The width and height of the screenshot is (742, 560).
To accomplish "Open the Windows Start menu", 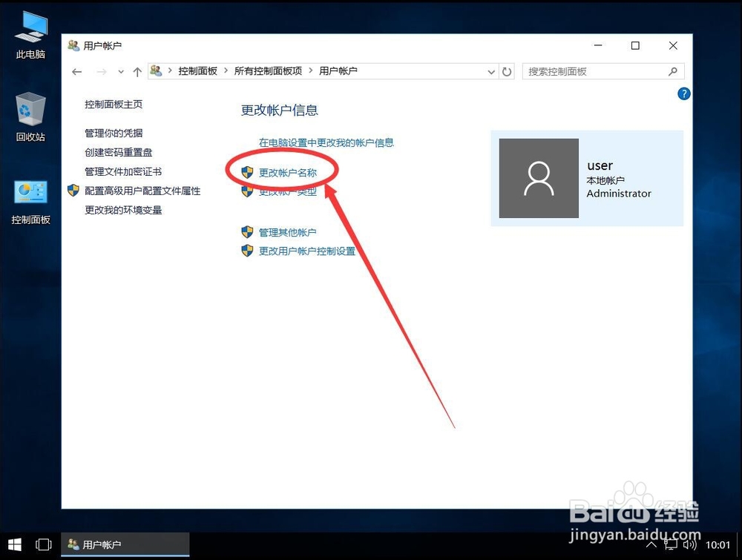I will [13, 544].
